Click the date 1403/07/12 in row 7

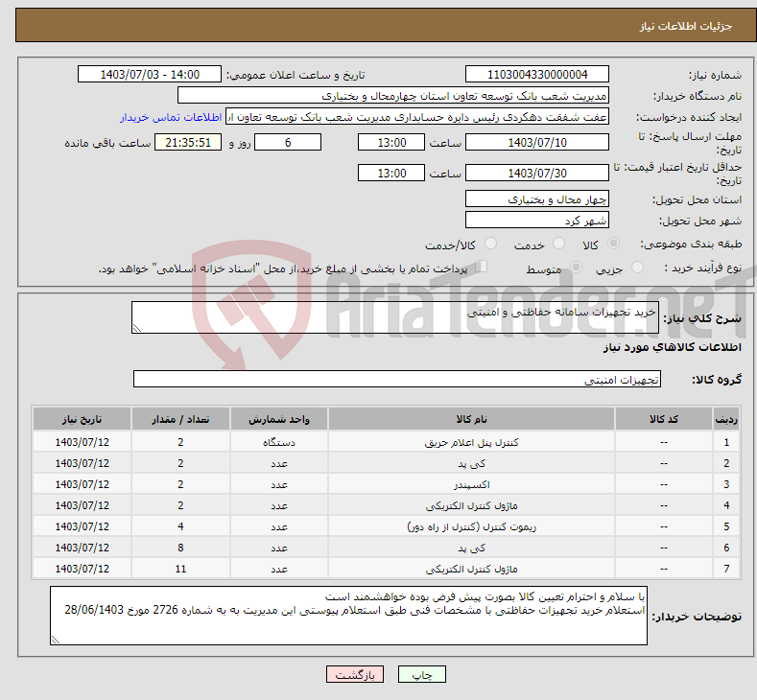click(x=83, y=569)
